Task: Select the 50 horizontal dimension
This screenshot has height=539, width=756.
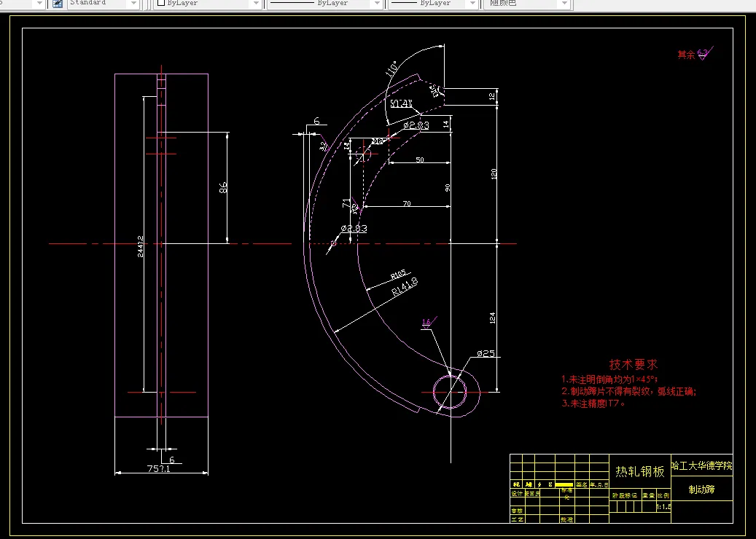Action: click(x=420, y=160)
